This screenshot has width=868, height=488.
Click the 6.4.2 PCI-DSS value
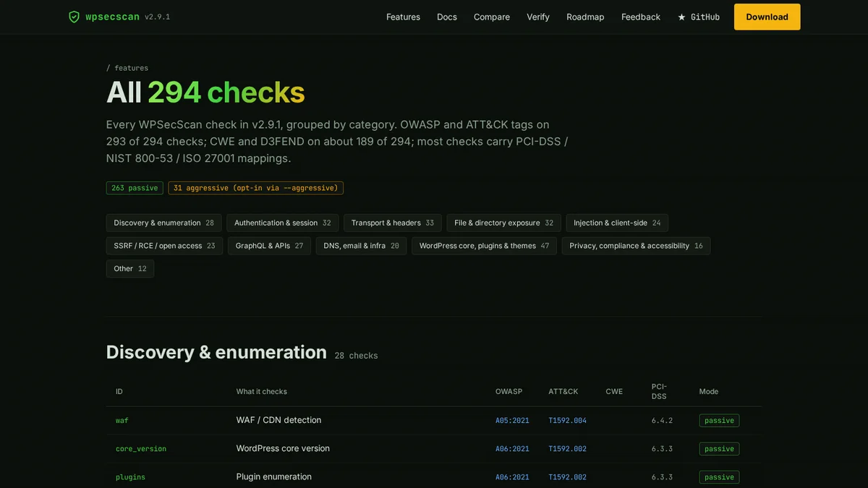click(x=662, y=420)
